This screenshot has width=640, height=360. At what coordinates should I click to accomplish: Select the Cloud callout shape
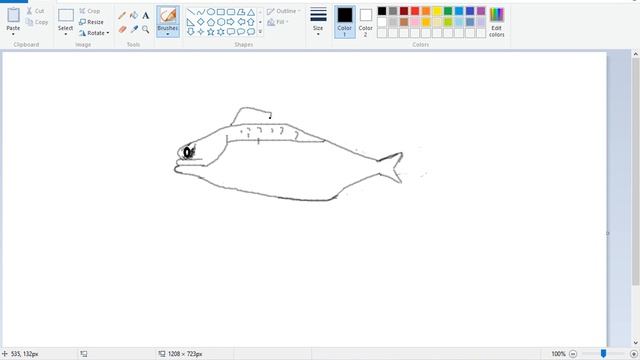point(251,31)
